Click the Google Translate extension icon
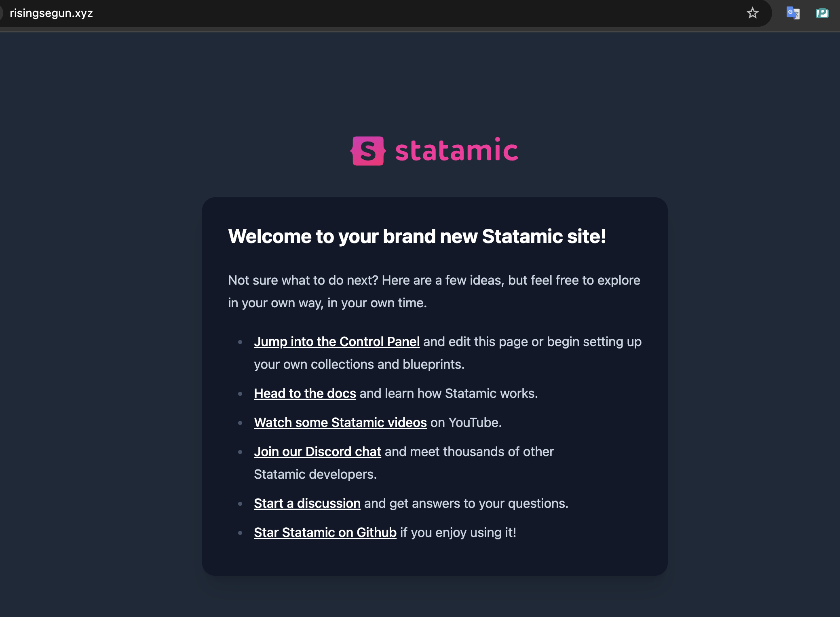This screenshot has width=840, height=617. [x=792, y=13]
